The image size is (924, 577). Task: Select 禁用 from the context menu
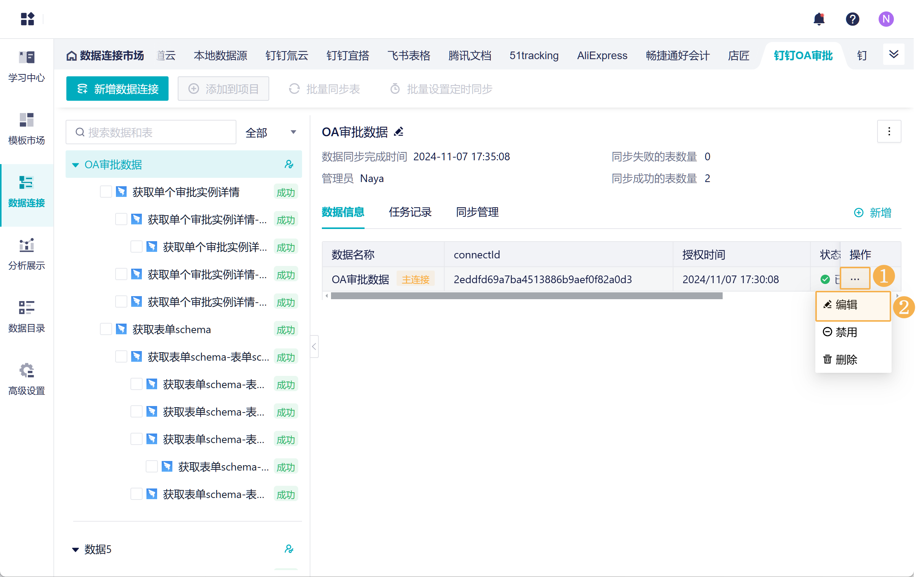[846, 332]
